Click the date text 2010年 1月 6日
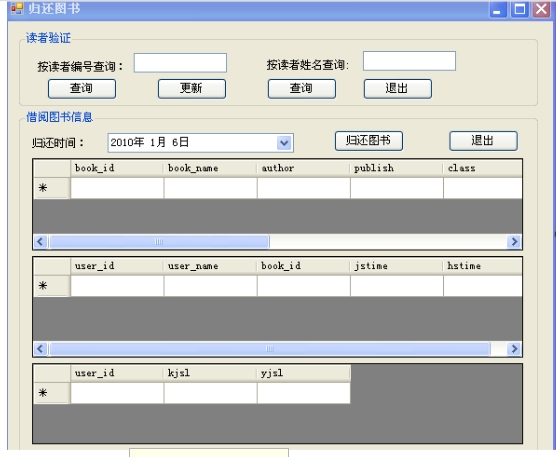 click(x=149, y=143)
